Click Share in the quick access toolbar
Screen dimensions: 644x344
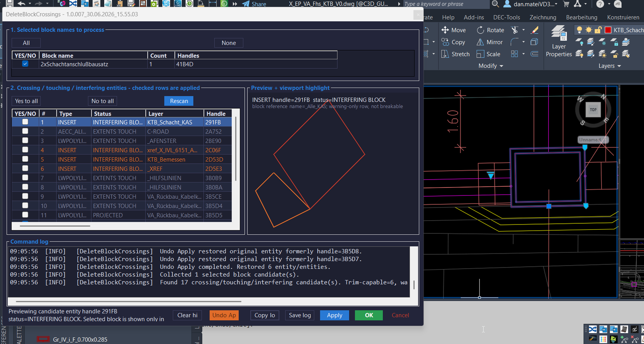coord(254,4)
